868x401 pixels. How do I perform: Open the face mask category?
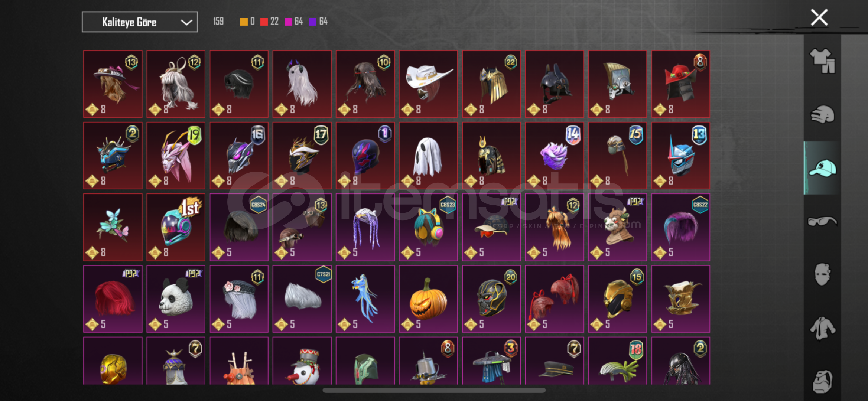822,274
